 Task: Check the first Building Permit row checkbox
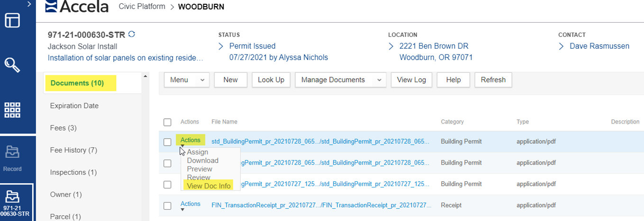[x=167, y=142]
